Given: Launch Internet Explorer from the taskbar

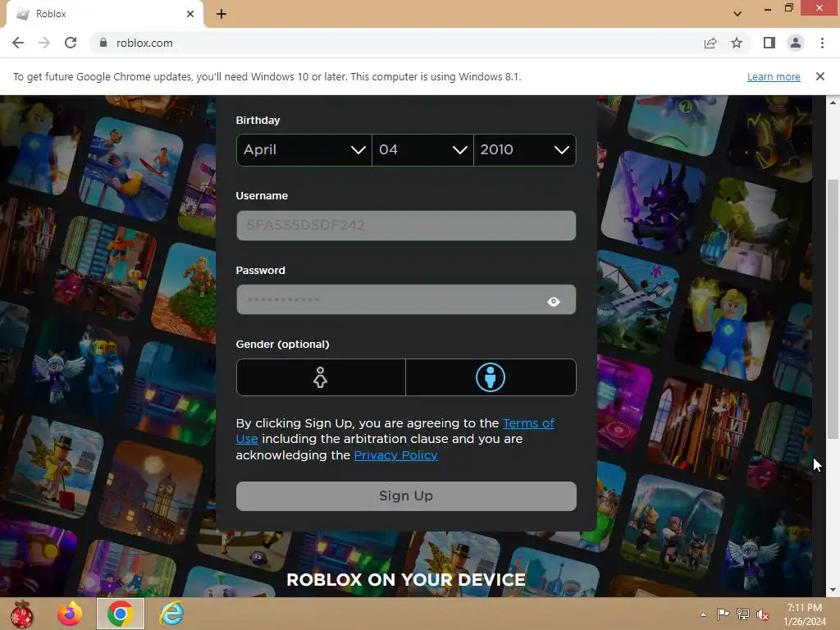Looking at the screenshot, I should pyautogui.click(x=172, y=614).
